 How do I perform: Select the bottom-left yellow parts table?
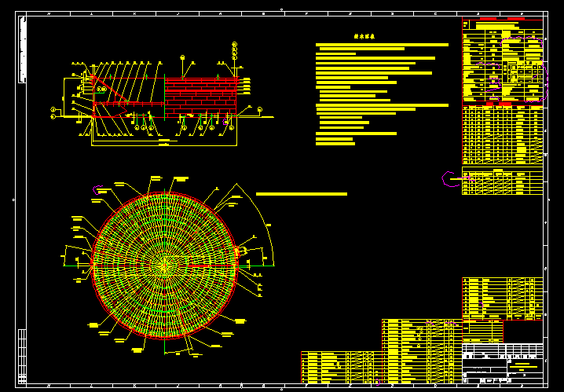[342, 367]
